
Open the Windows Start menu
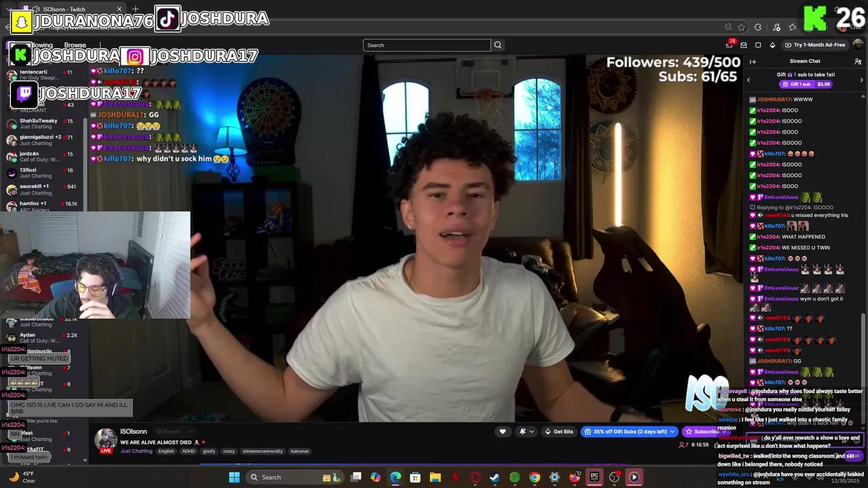pos(234,477)
